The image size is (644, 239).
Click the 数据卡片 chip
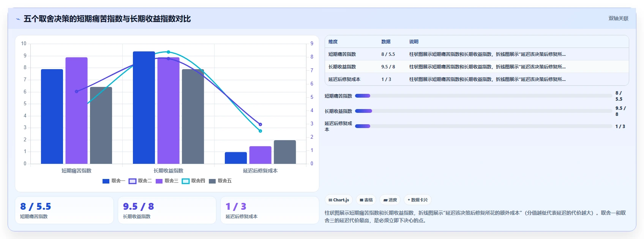pyautogui.click(x=417, y=200)
